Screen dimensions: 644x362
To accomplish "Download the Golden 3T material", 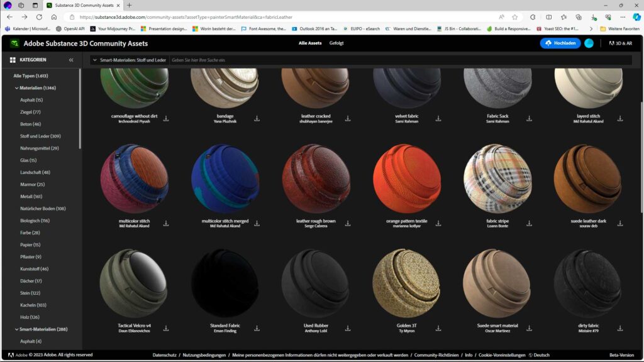I will coord(438,328).
